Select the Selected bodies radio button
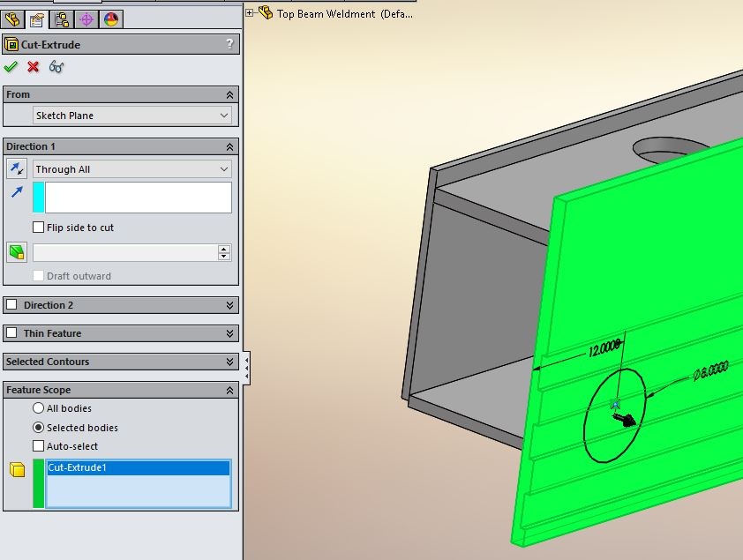 click(x=38, y=427)
